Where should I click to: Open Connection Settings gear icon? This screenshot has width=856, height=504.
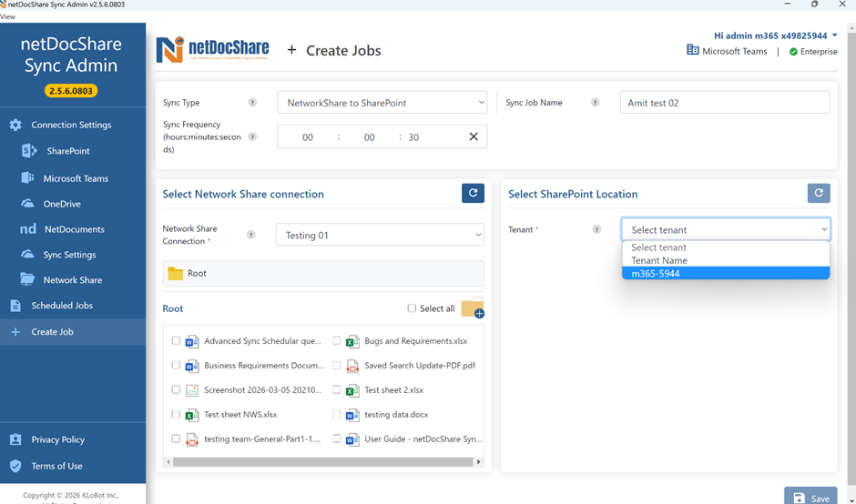[x=15, y=125]
